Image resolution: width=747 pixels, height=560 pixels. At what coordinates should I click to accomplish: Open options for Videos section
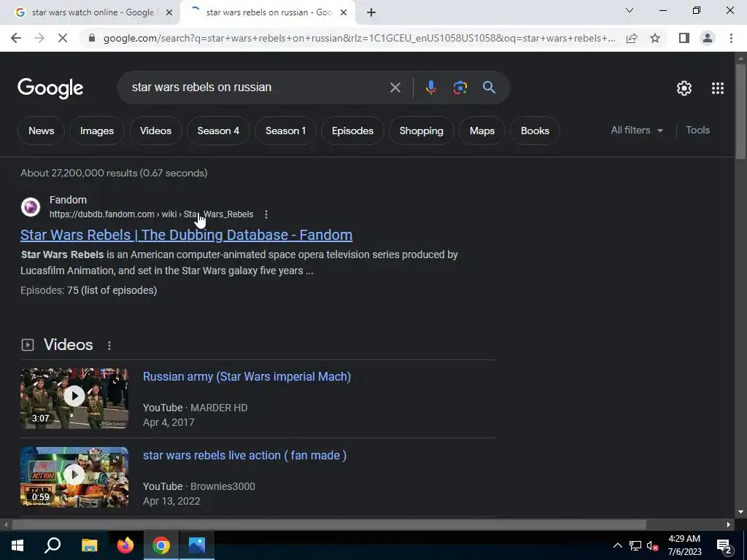click(x=109, y=345)
